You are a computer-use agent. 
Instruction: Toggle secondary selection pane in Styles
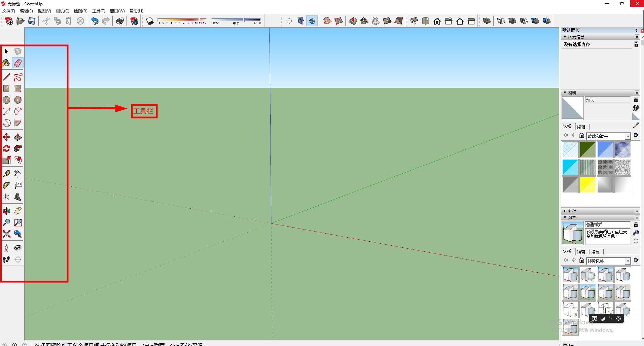click(x=636, y=225)
